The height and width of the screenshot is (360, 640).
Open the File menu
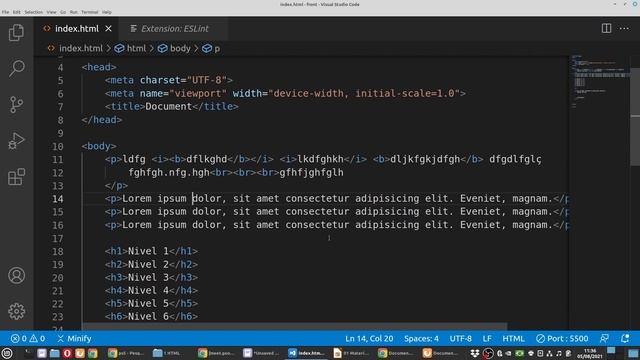(x=5, y=12)
